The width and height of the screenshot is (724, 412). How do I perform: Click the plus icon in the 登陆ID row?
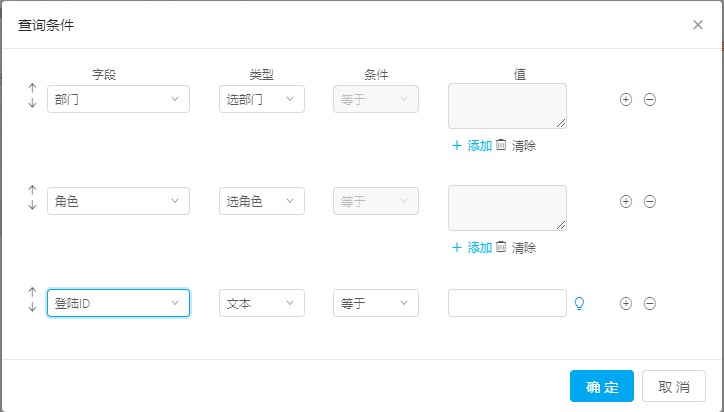[x=626, y=303]
